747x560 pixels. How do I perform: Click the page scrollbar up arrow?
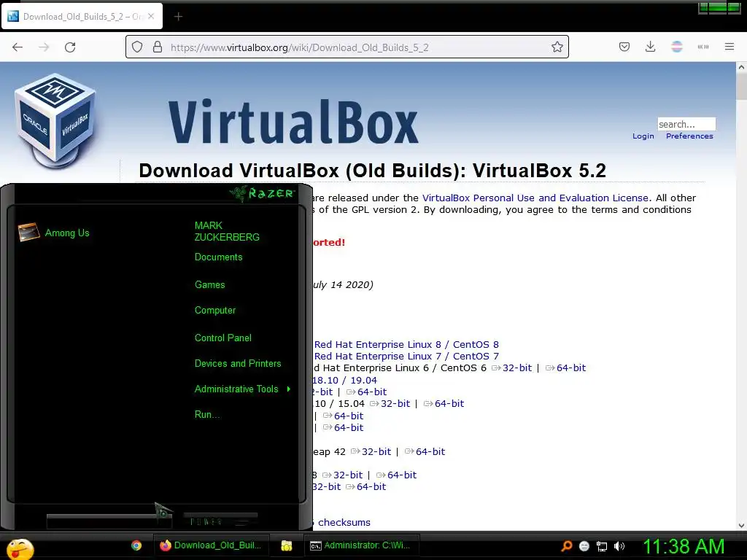click(x=741, y=67)
